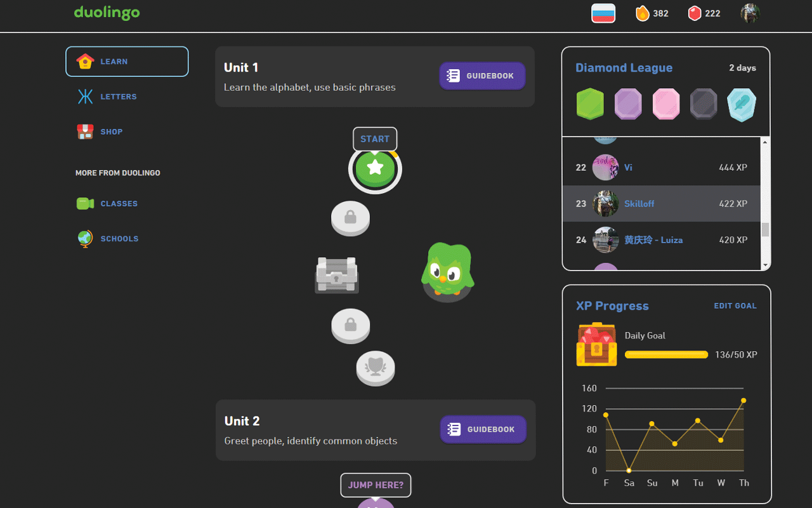812x508 pixels.
Task: Click the leaderboard scrollbar down arrow
Action: click(765, 265)
